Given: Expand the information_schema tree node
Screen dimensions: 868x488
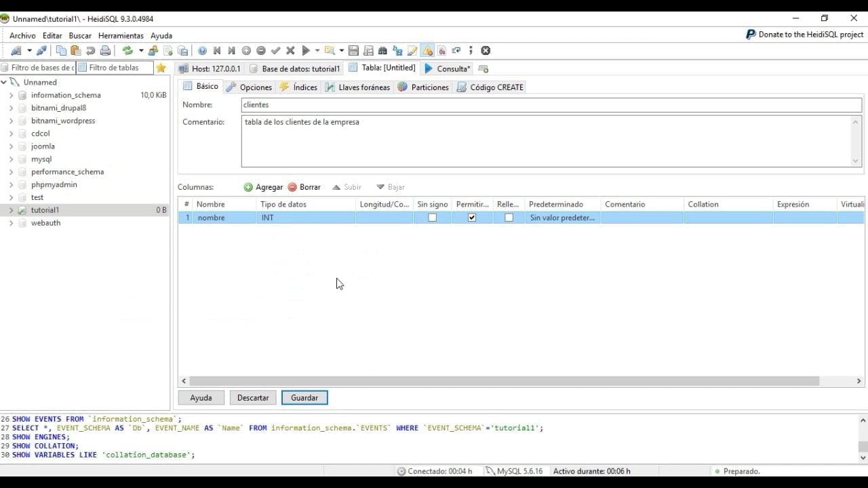Looking at the screenshot, I should click(11, 96).
